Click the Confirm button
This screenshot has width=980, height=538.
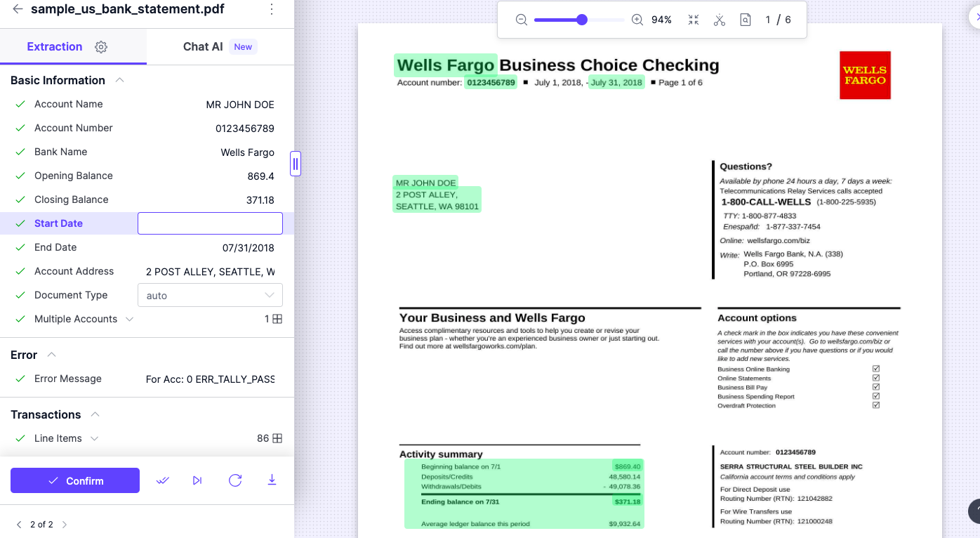tap(75, 480)
